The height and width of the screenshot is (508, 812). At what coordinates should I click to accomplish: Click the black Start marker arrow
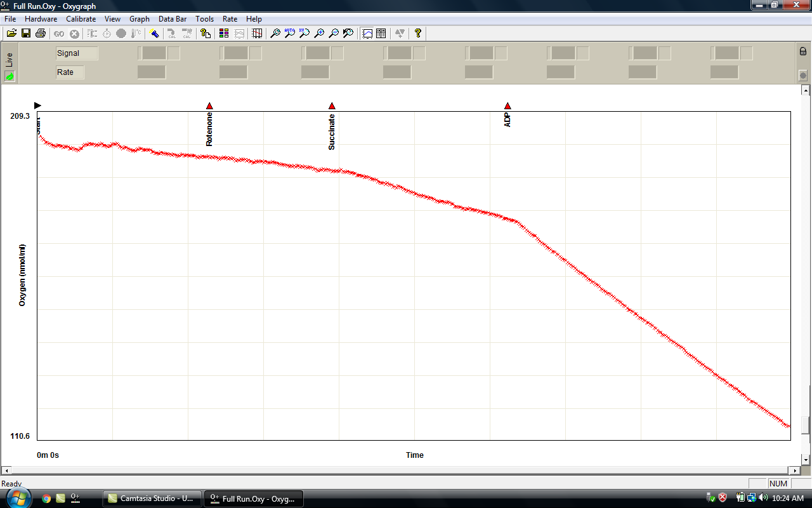[37, 105]
